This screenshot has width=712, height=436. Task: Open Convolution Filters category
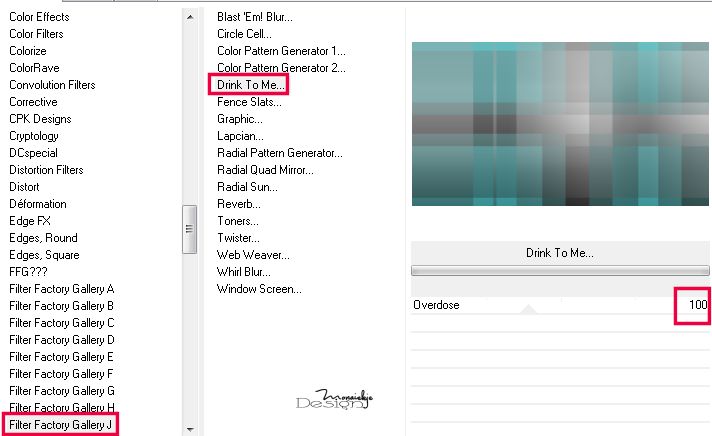tap(52, 85)
